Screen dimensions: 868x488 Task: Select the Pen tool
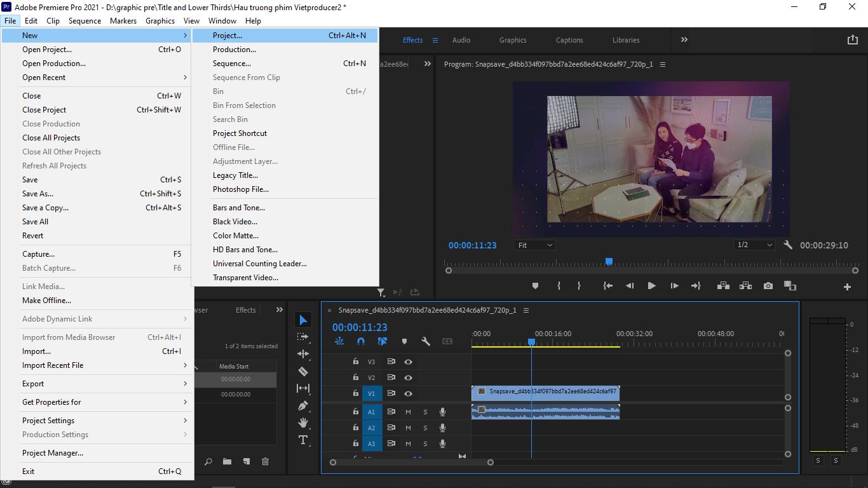tap(303, 405)
